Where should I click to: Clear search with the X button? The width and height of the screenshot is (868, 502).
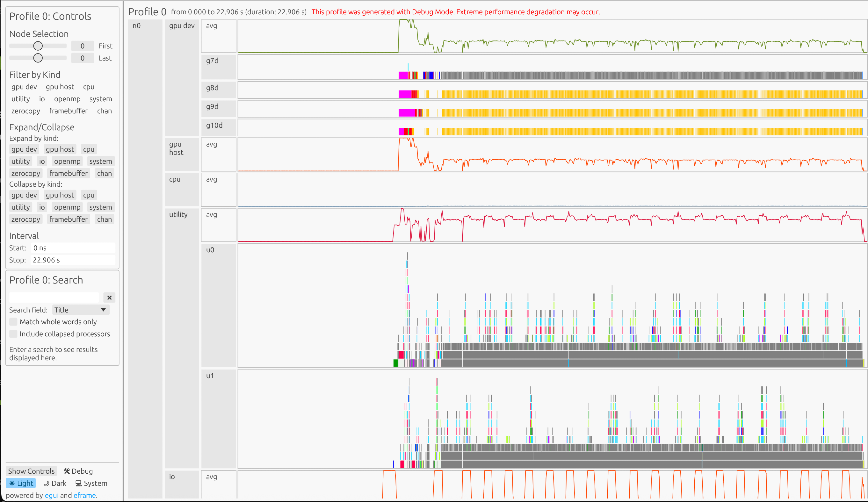109,298
